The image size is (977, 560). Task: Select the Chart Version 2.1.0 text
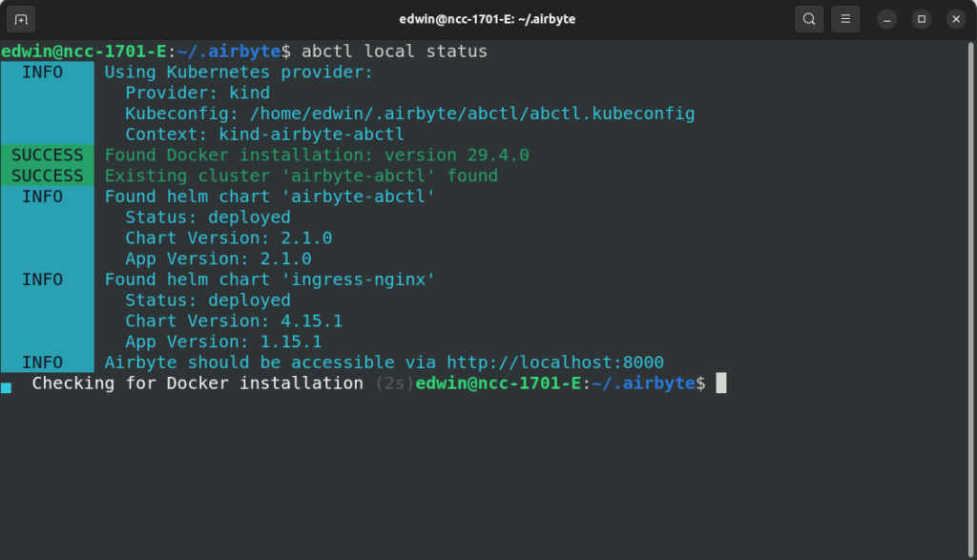click(229, 238)
